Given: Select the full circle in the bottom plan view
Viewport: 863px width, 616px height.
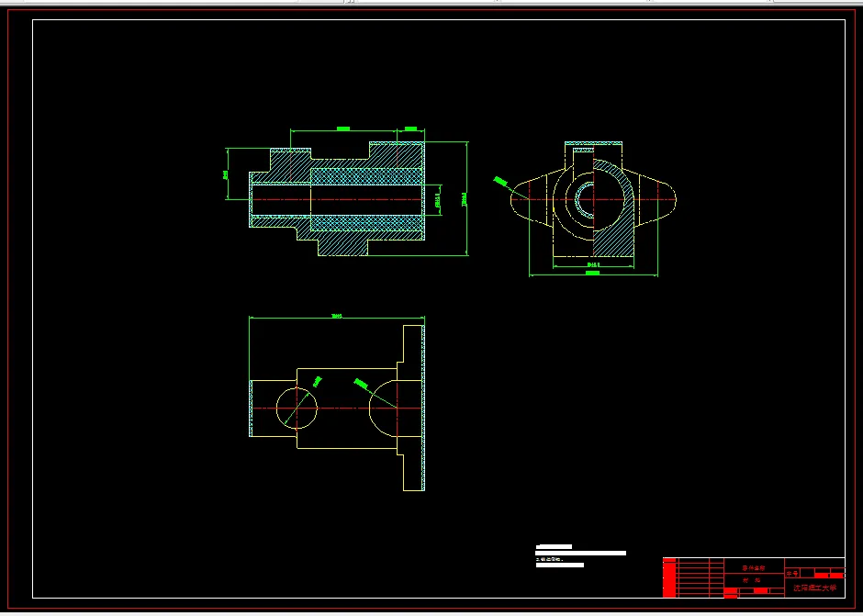Looking at the screenshot, I should [297, 409].
